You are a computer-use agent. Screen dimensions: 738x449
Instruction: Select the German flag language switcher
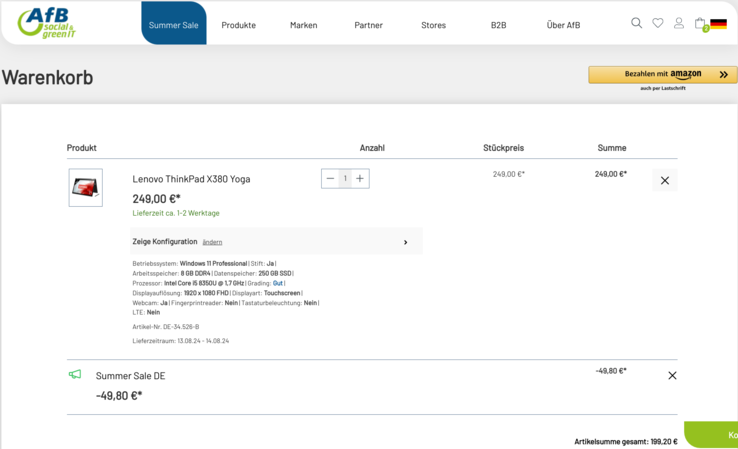[718, 24]
